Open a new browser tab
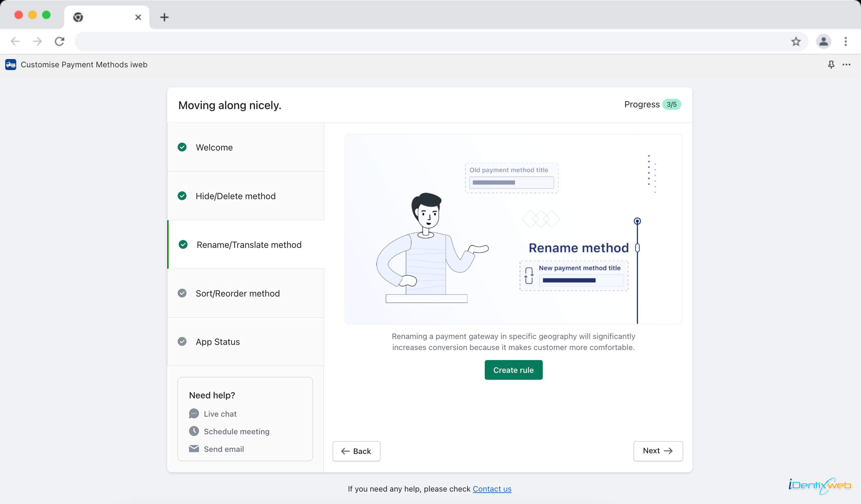The image size is (861, 504). [x=164, y=17]
